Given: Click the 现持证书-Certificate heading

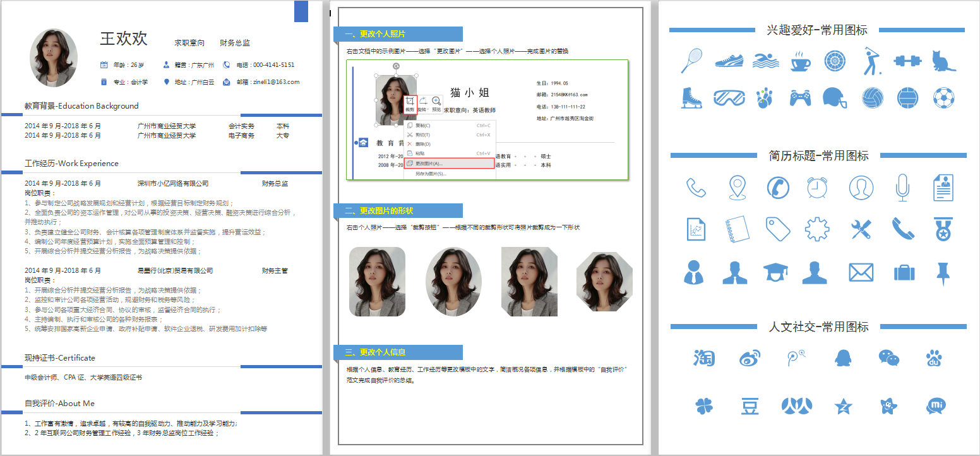Looking at the screenshot, I should click(x=60, y=358).
